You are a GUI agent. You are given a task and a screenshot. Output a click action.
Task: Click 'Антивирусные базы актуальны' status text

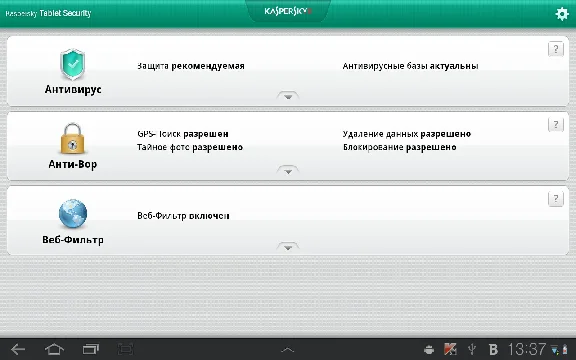click(x=410, y=66)
